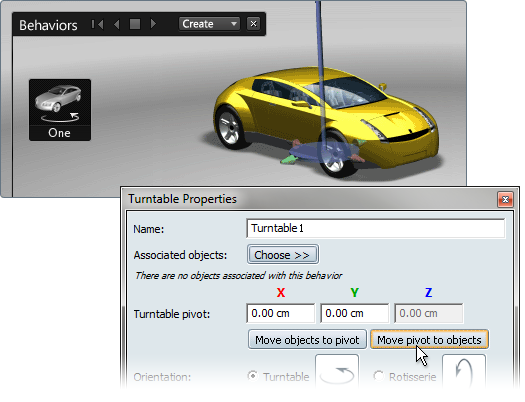Viewport: 525px width, 402px height.
Task: Select the One turntable behavior thumbnail
Action: (60, 110)
